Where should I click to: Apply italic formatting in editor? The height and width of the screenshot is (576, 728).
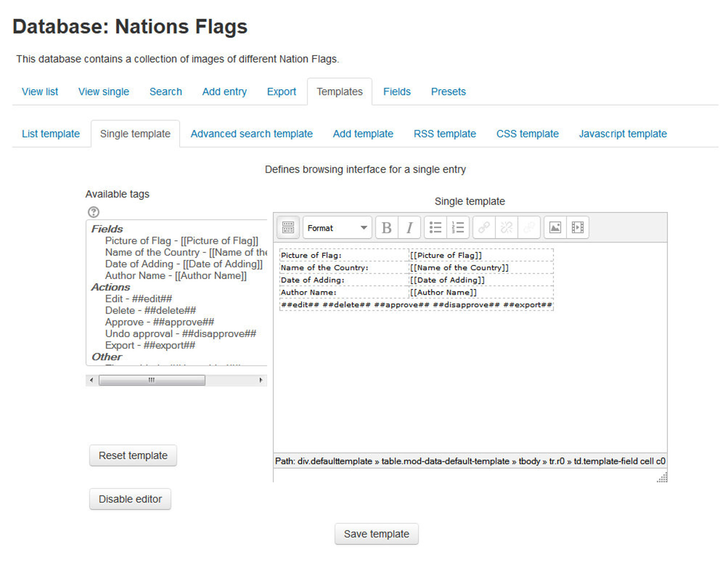tap(409, 228)
